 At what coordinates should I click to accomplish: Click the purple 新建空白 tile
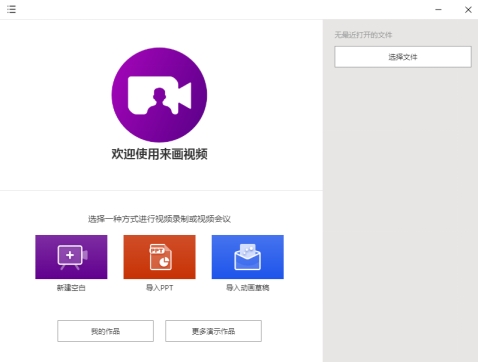pyautogui.click(x=71, y=257)
